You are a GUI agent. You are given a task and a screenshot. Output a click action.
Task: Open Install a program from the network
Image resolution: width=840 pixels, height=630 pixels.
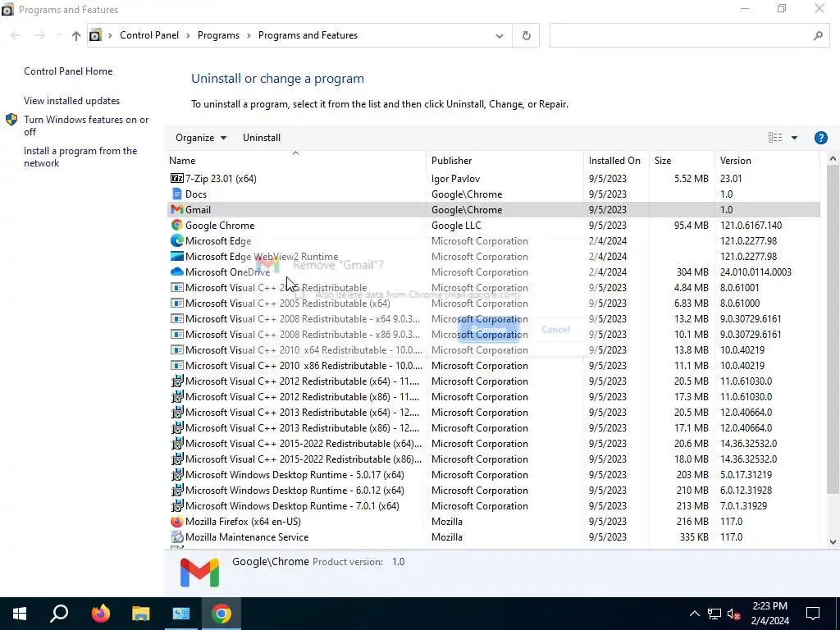point(80,157)
